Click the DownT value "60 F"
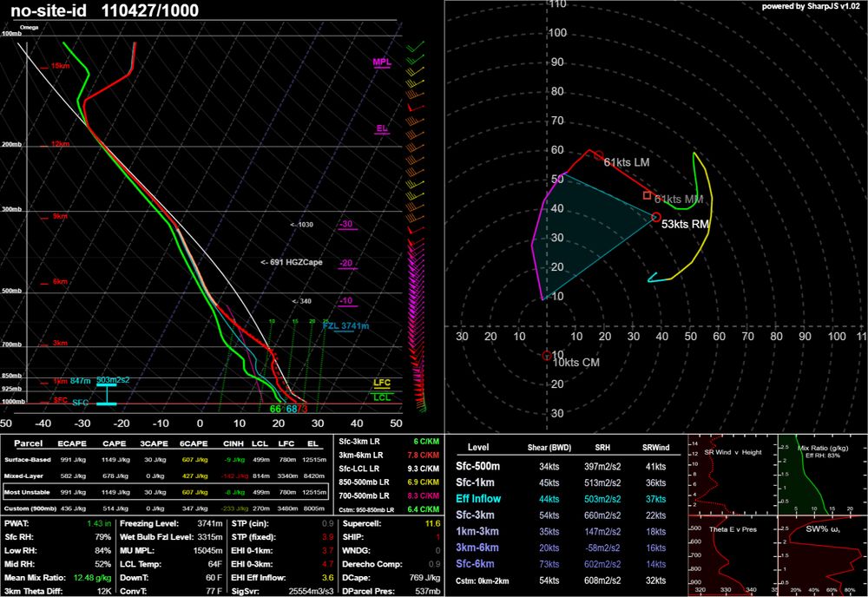This screenshot has width=868, height=597. (x=214, y=578)
